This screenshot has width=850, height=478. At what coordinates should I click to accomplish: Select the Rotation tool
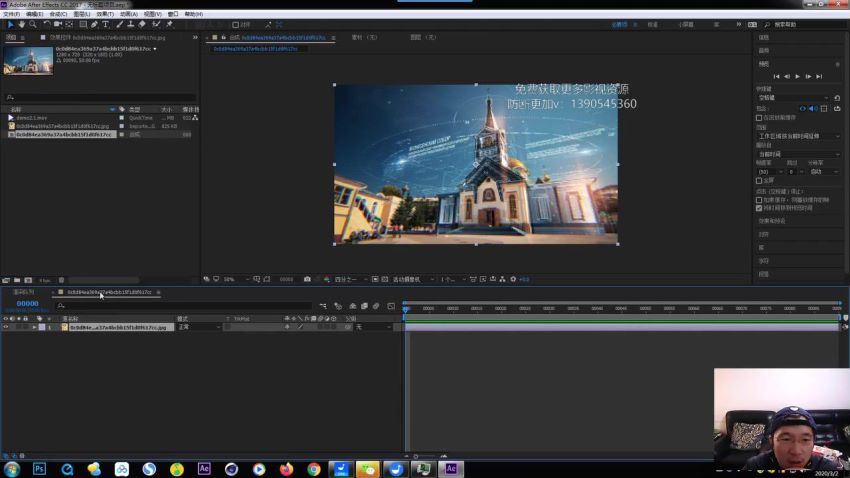pos(47,24)
